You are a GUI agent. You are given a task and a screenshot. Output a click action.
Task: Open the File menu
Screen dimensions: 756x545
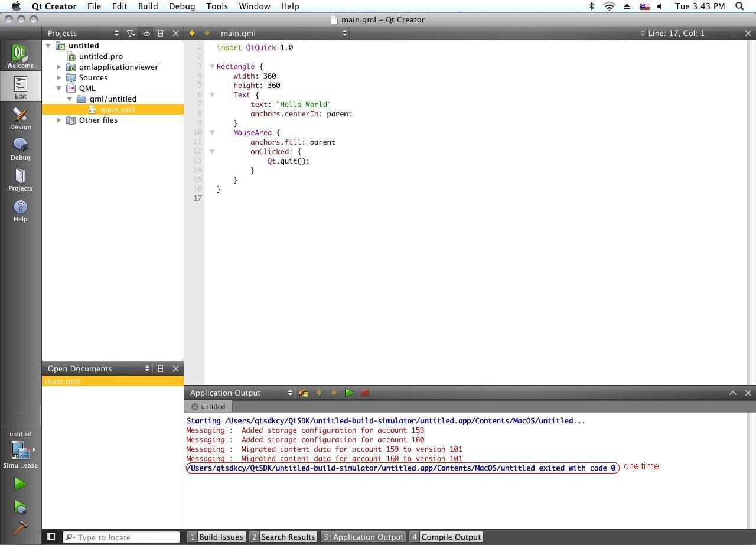(x=94, y=6)
